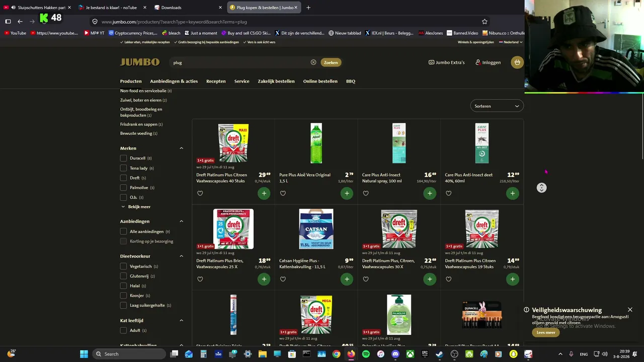Favorite Dreft Citroen 30 X with heart icon
This screenshot has width=644, height=362.
coord(366,279)
